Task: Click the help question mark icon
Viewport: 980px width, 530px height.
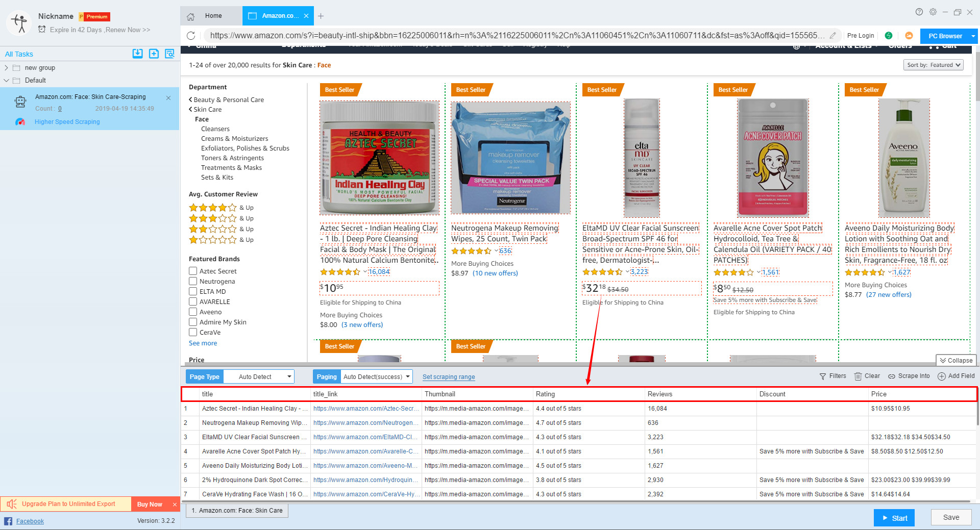Action: coord(919,12)
